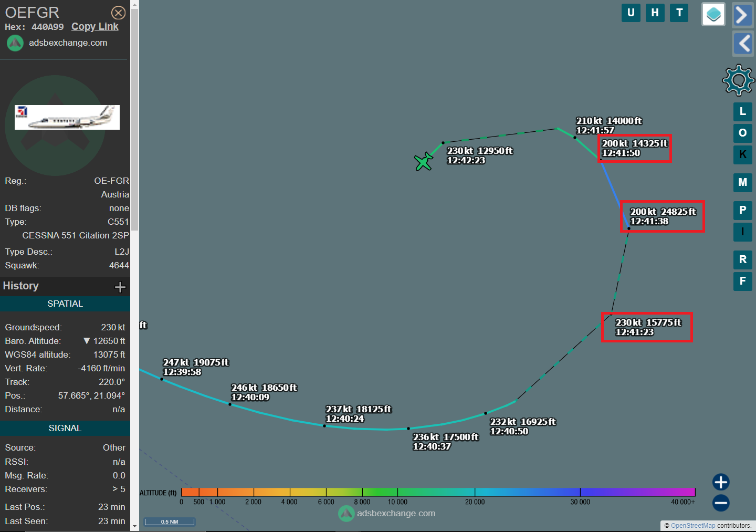Click track point at 12:40:09 18650 ft
This screenshot has width=756, height=532.
point(230,404)
